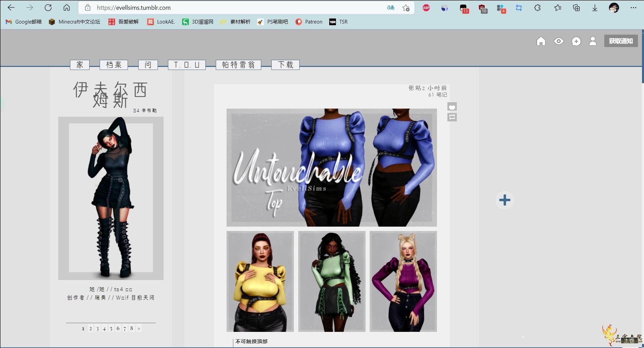This screenshot has width=644, height=348.
Task: Open the Untouchable Top banner image
Action: 332,167
